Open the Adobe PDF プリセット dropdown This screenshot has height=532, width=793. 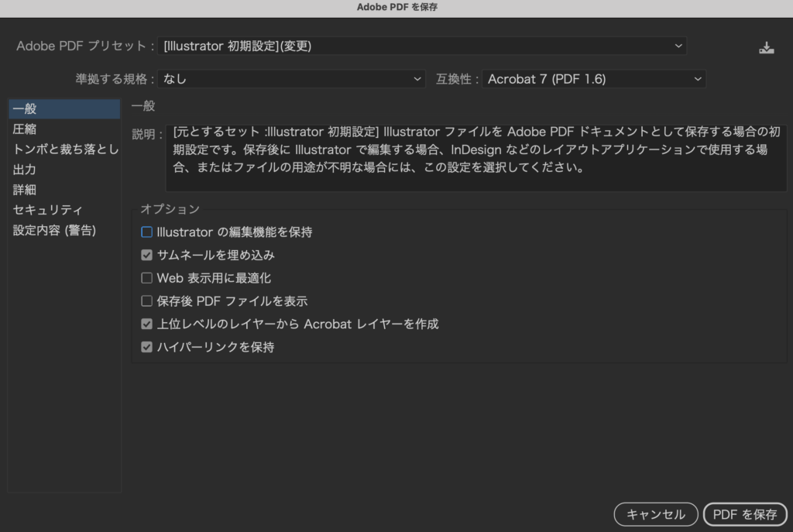(422, 46)
